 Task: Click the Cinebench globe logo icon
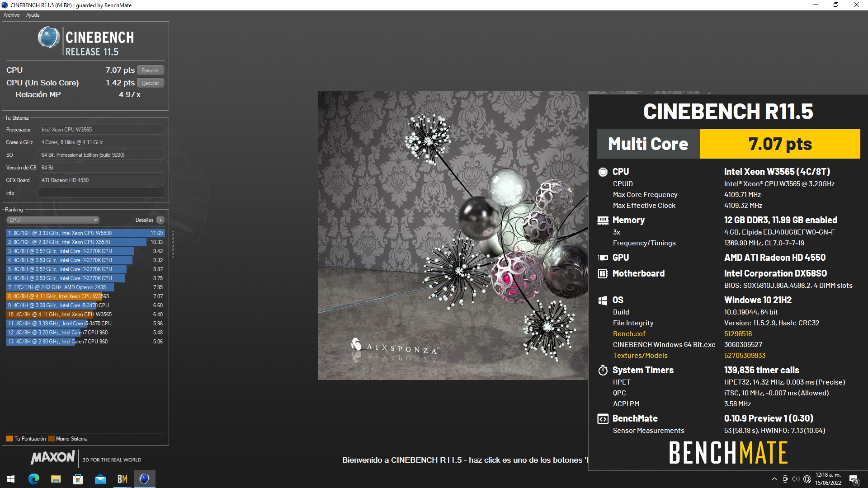point(48,38)
